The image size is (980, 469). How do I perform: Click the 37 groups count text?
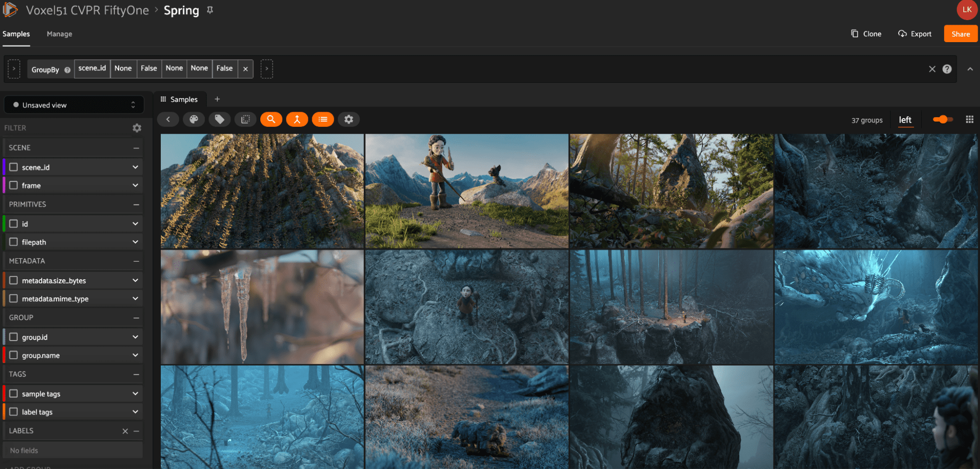tap(867, 120)
